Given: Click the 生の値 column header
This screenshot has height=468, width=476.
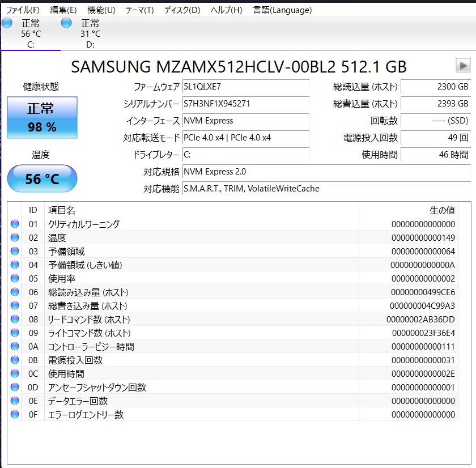Looking at the screenshot, I should (409, 210).
